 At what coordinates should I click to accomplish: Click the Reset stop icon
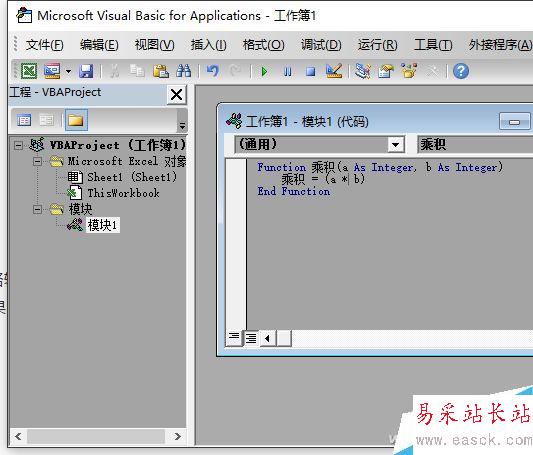pyautogui.click(x=310, y=72)
